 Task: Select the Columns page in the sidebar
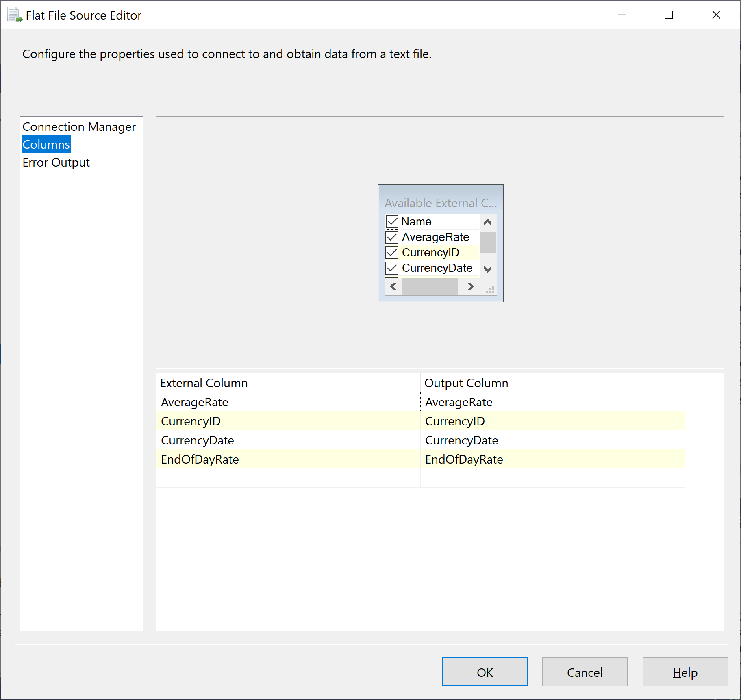pos(46,144)
